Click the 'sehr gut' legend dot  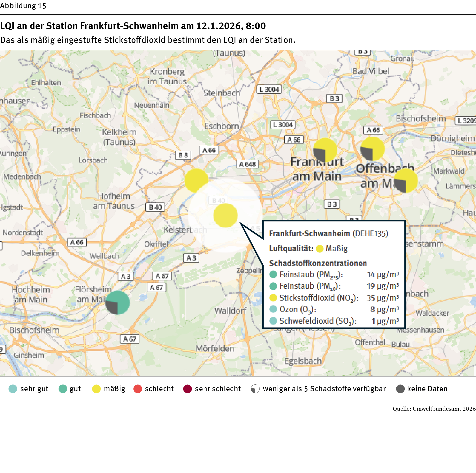(13, 389)
